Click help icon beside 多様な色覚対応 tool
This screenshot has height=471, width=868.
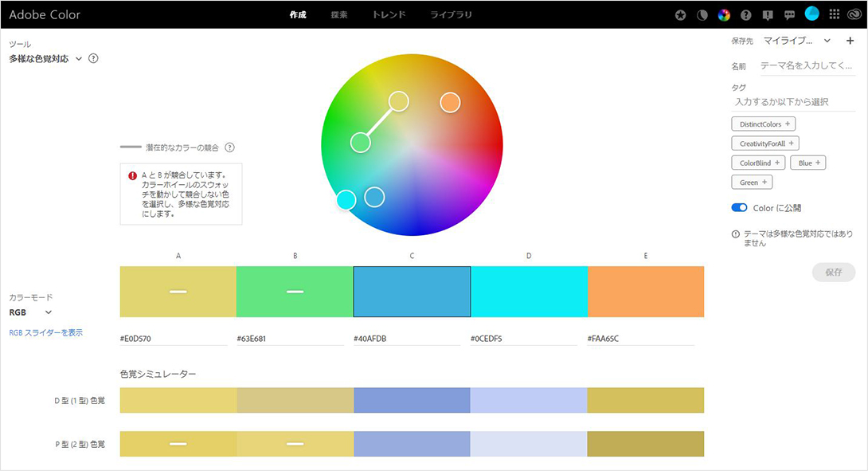(x=93, y=58)
